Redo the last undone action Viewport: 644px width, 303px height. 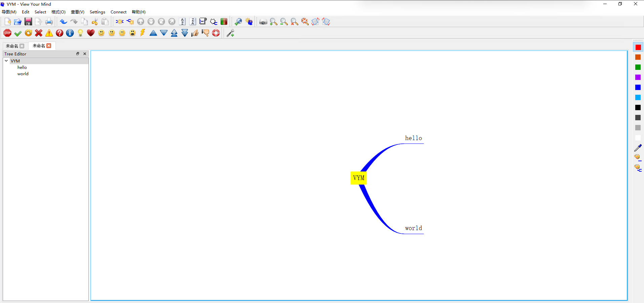[x=74, y=22]
